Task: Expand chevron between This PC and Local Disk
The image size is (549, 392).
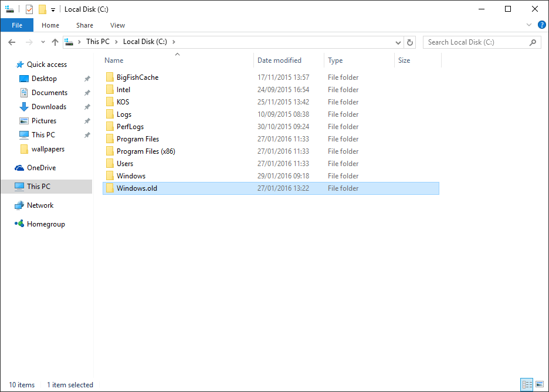Action: [116, 42]
